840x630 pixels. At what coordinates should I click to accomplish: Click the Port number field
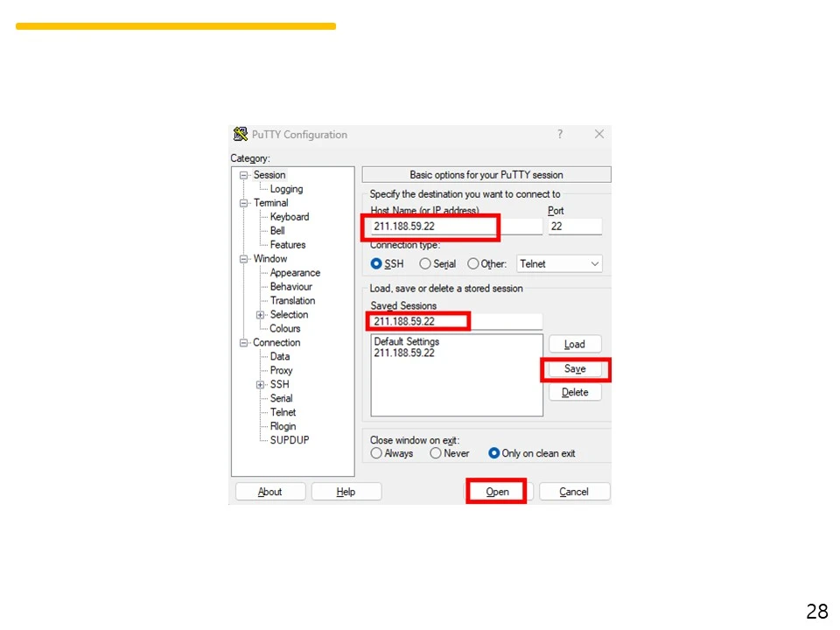pyautogui.click(x=575, y=226)
